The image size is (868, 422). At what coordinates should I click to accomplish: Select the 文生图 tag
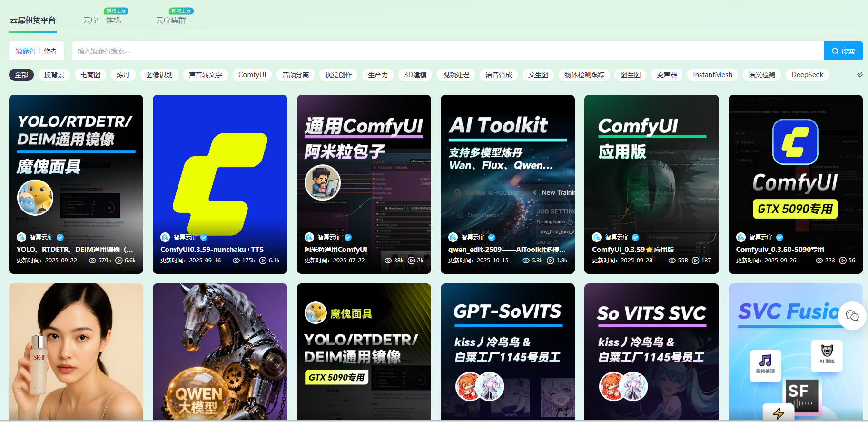(x=538, y=75)
